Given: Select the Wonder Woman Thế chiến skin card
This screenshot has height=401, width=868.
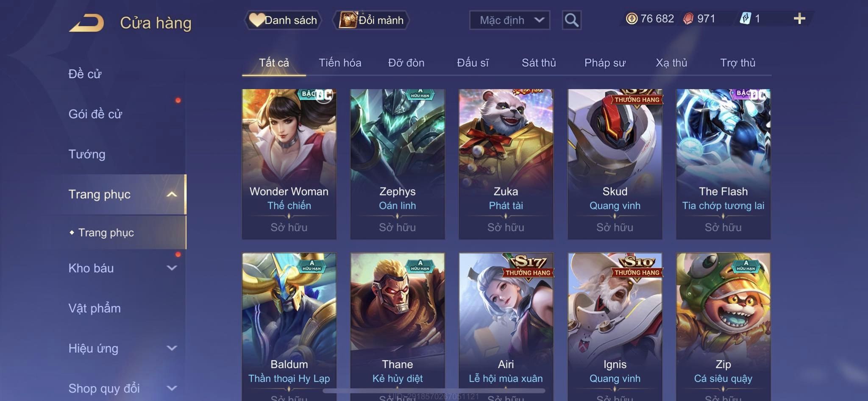Looking at the screenshot, I should pos(289,164).
